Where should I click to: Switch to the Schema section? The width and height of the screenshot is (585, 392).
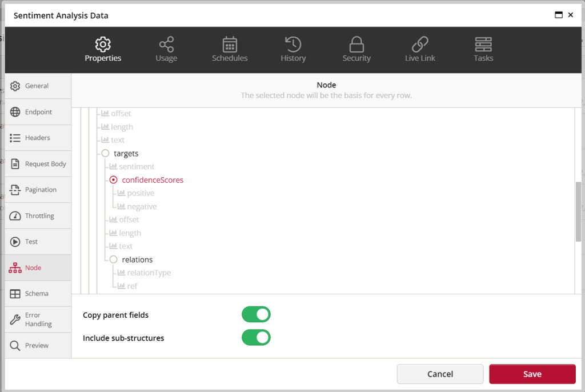[38, 294]
